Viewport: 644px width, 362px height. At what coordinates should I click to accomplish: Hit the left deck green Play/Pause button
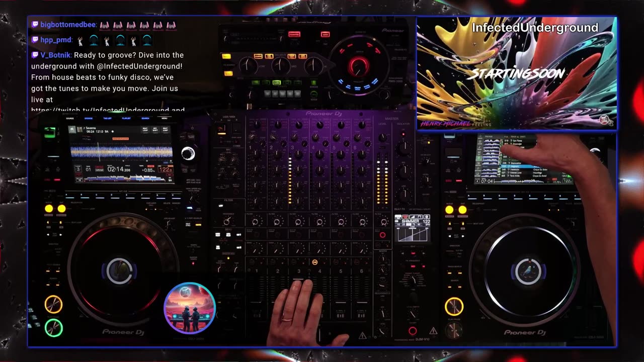click(x=53, y=328)
